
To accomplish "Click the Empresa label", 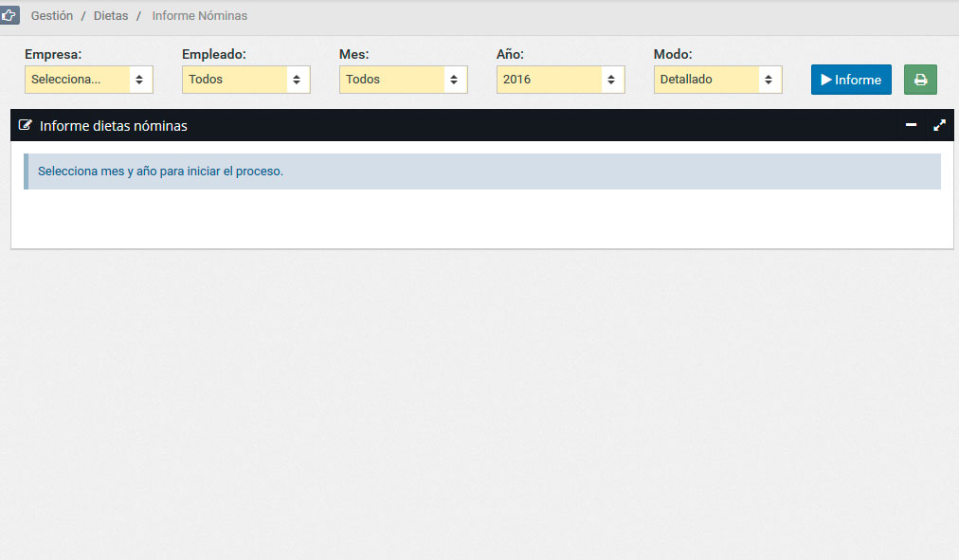I will (x=53, y=54).
